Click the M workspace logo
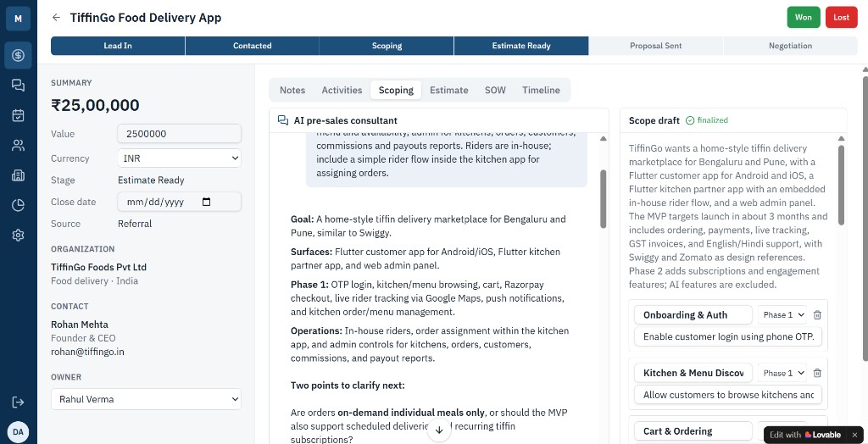The image size is (868, 444). coord(19,19)
